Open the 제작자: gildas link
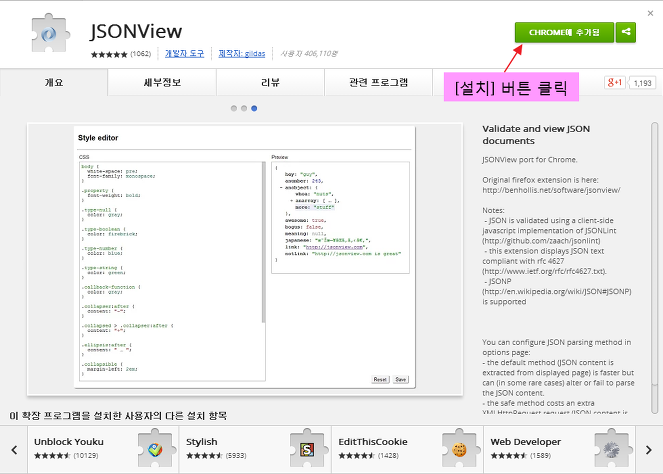The width and height of the screenshot is (663, 474). coord(242,54)
